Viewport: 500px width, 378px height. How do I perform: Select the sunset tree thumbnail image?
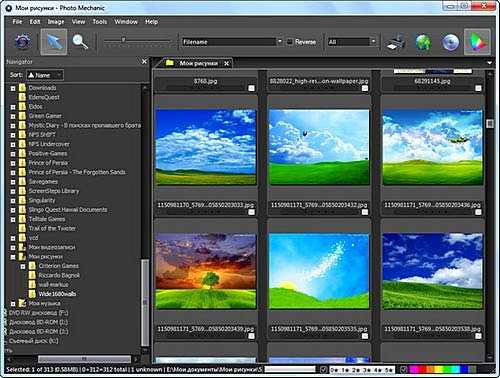coord(206,271)
